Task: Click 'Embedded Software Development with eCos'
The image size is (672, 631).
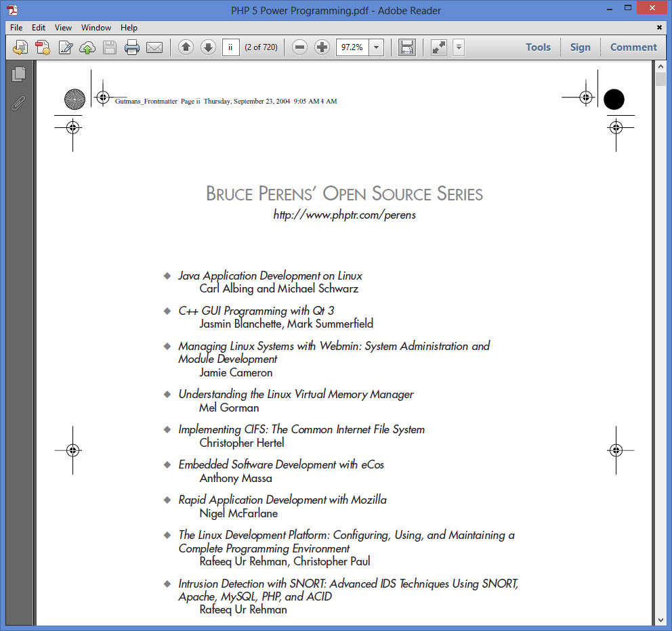Action: [x=281, y=464]
